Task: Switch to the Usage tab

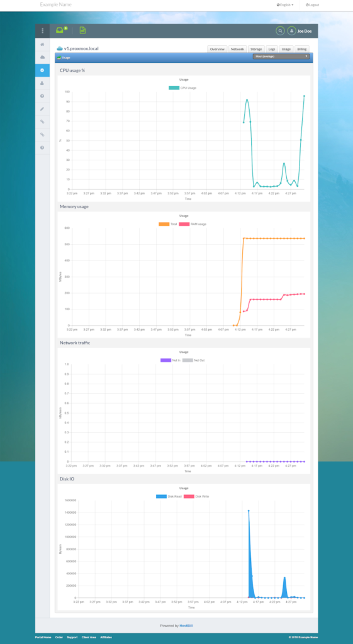Action: pos(286,49)
